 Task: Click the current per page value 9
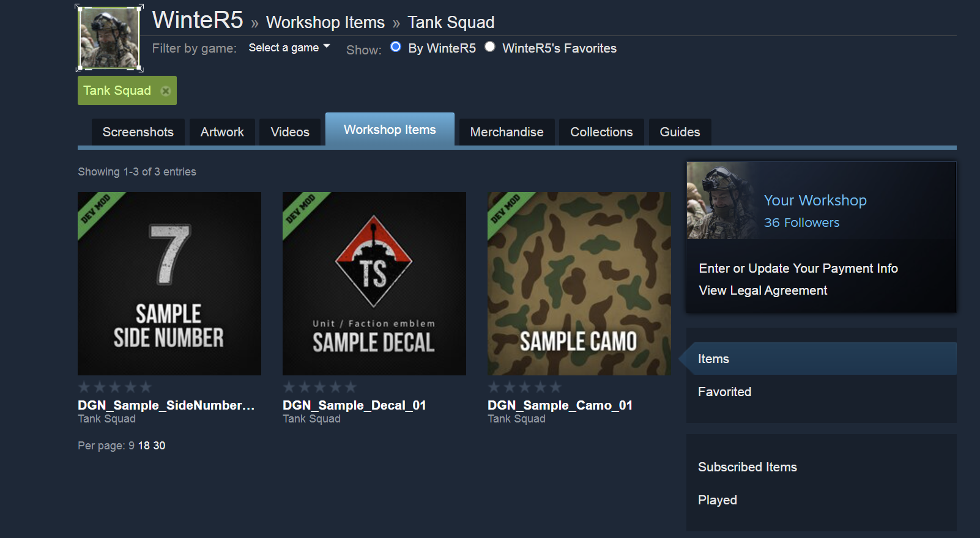pyautogui.click(x=132, y=446)
